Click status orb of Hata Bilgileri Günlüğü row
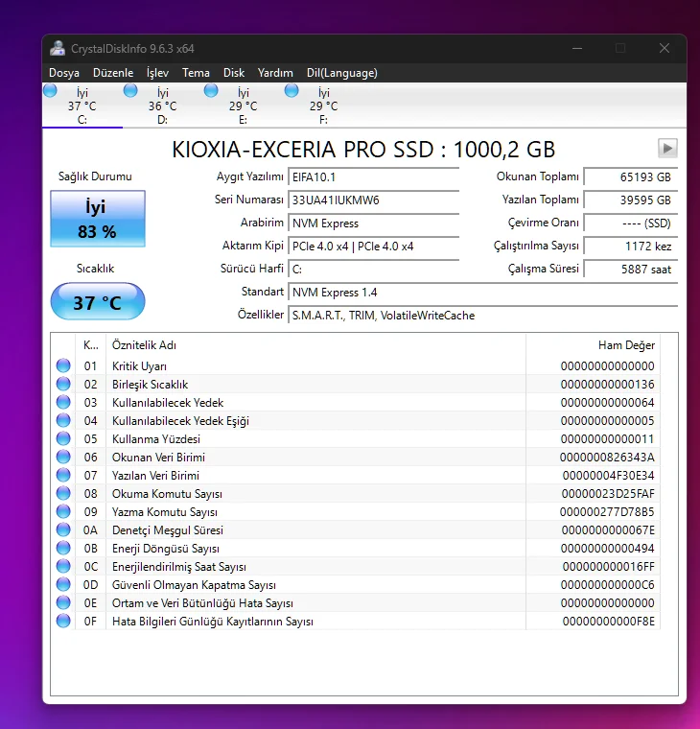 tap(63, 621)
